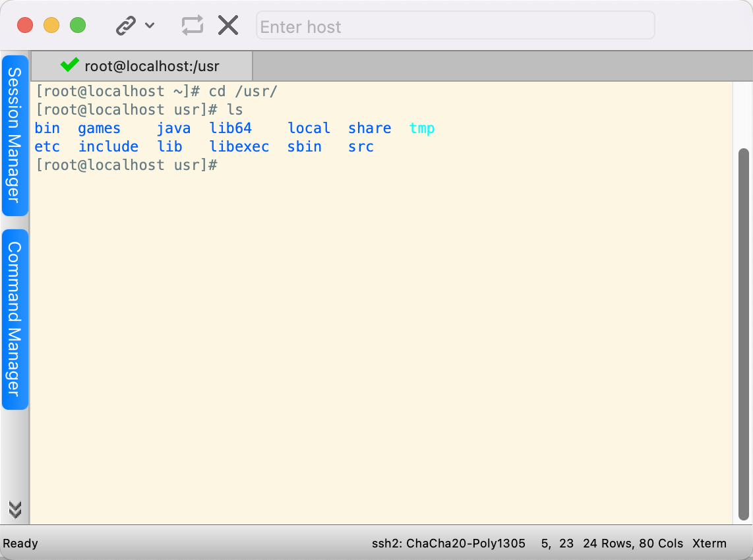The width and height of the screenshot is (753, 560).
Task: Click the ssh2: ChaCha20-Poly1305 status text
Action: click(x=448, y=544)
